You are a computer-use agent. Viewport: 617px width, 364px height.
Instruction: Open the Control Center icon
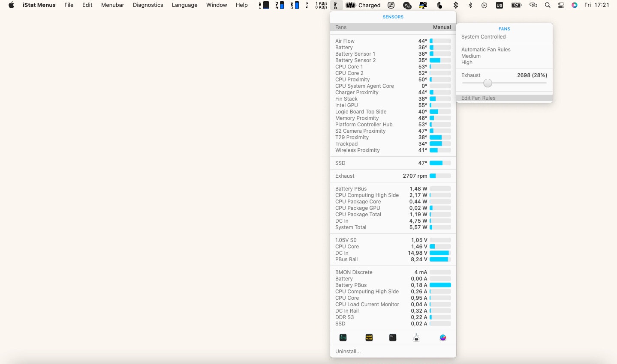(561, 5)
